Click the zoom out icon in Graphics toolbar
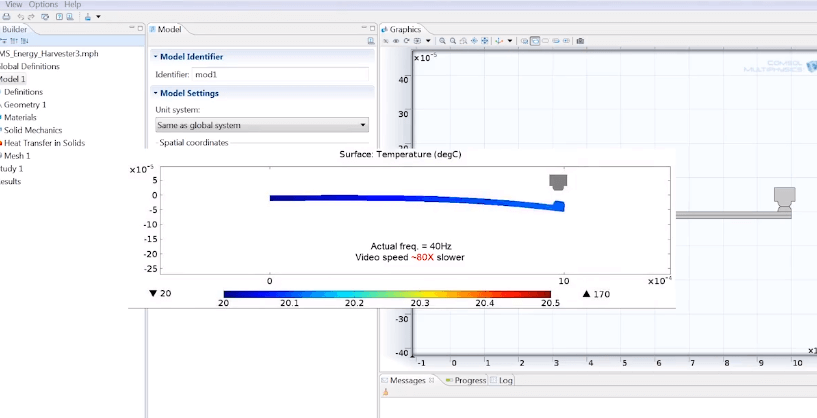 coord(453,41)
